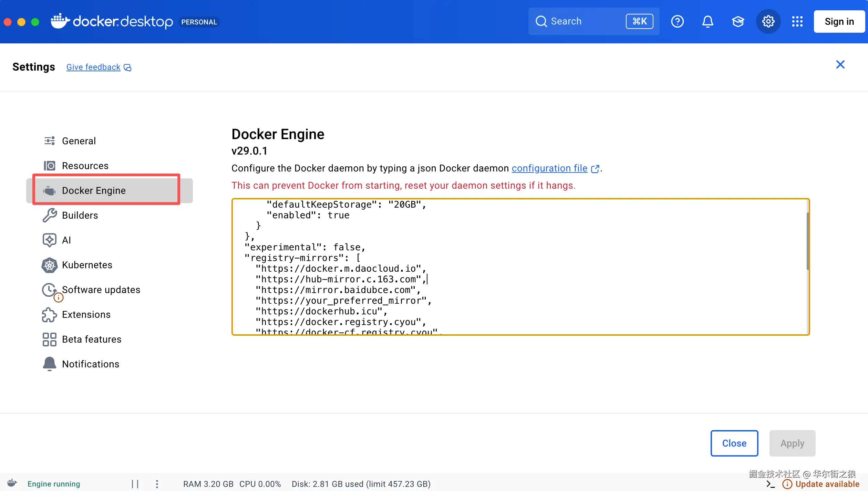The width and height of the screenshot is (868, 491).
Task: Click the Sign in button
Action: click(839, 21)
